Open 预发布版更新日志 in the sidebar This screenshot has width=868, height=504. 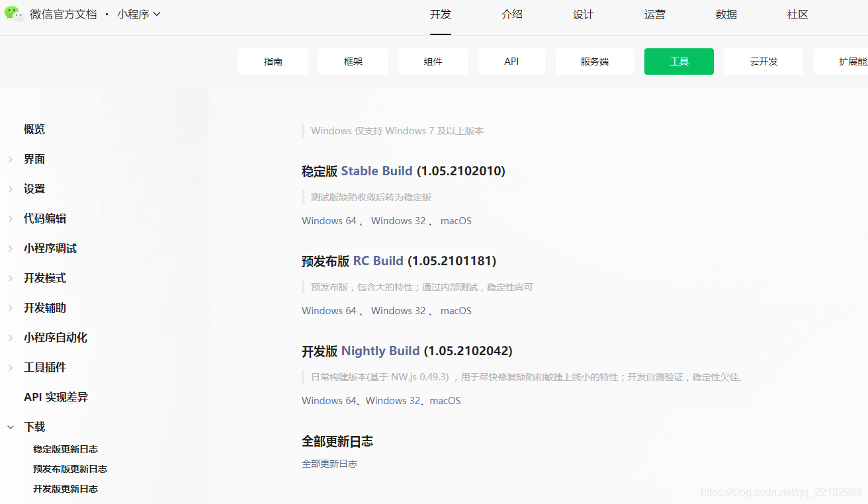(x=70, y=469)
